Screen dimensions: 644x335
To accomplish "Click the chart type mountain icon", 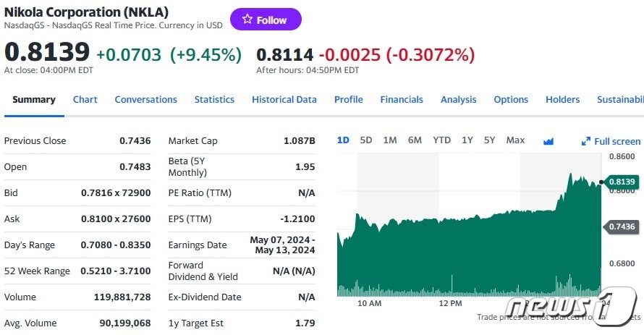I will 548,141.
